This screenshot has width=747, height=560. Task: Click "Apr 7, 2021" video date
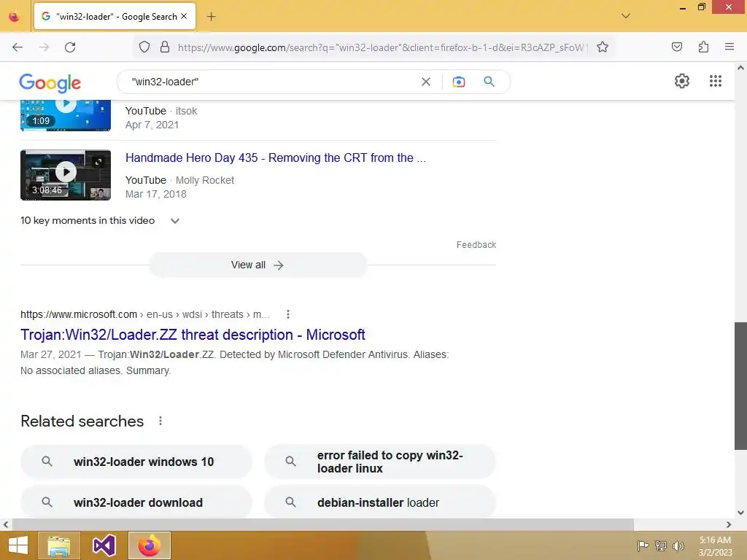(152, 125)
